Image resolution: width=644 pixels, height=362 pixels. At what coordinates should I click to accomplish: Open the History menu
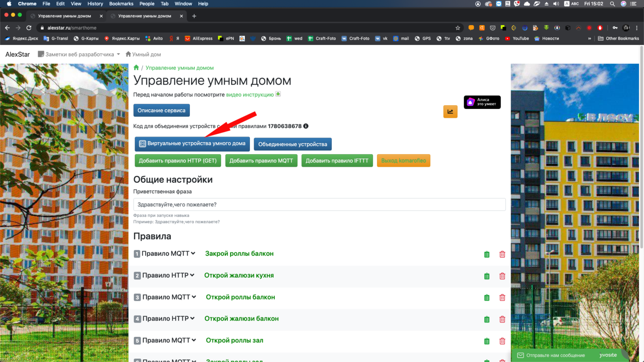(x=95, y=4)
